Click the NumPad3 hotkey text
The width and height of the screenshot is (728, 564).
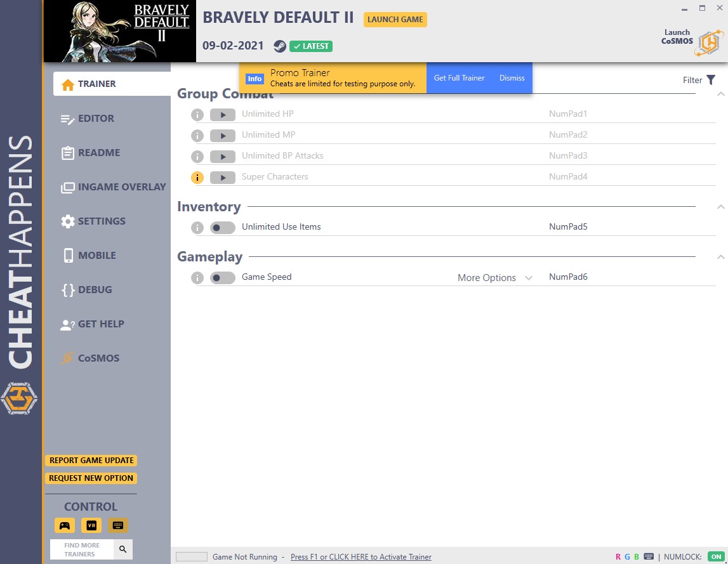tap(568, 155)
